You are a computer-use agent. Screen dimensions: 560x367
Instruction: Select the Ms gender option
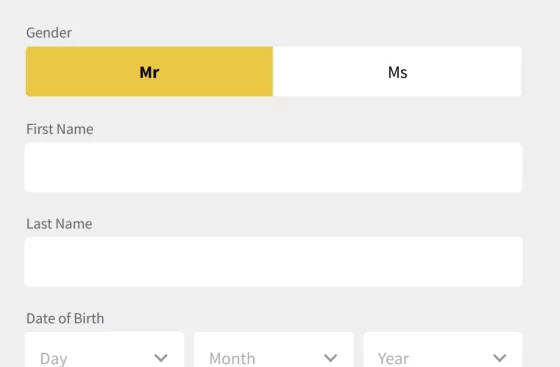pos(398,71)
